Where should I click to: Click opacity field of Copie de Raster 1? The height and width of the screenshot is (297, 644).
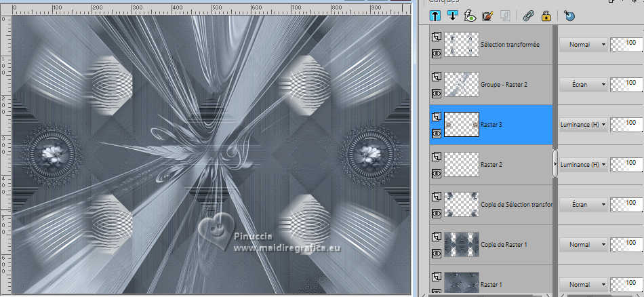click(627, 244)
